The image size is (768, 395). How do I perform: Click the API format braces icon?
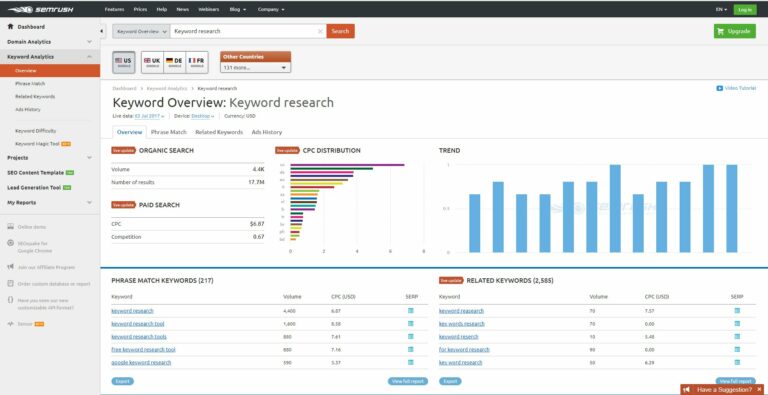click(x=10, y=300)
